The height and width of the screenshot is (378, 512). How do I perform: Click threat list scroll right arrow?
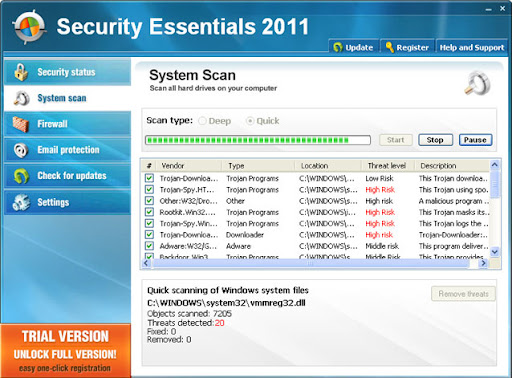click(x=483, y=263)
